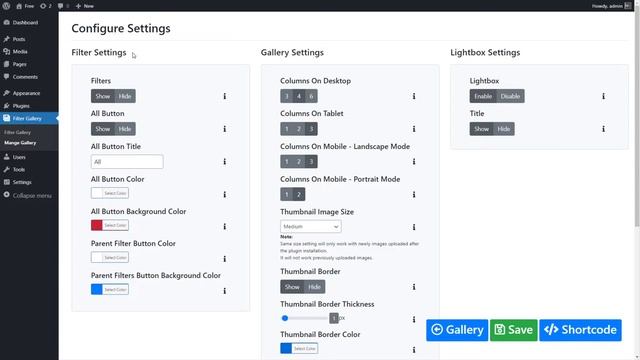Choose 2 columns on tablet
This screenshot has height=360, width=640.
[x=299, y=129]
